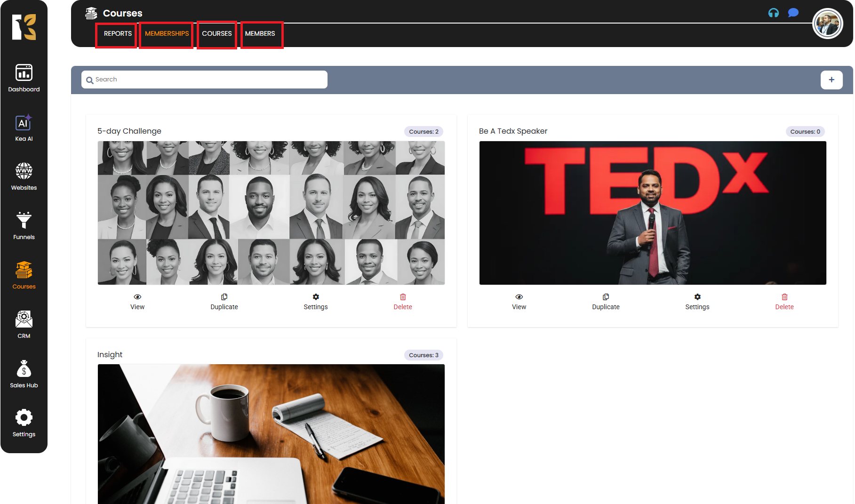The width and height of the screenshot is (855, 504).
Task: Open the Dashboard from the sidebar
Action: click(24, 78)
